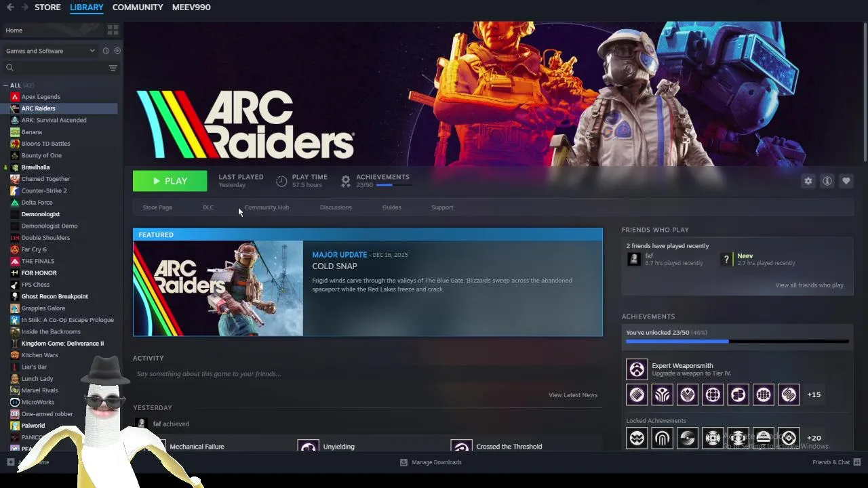Viewport: 868px width, 488px height.
Task: Select Ghost Recon Breakpoint in list
Action: coord(54,296)
